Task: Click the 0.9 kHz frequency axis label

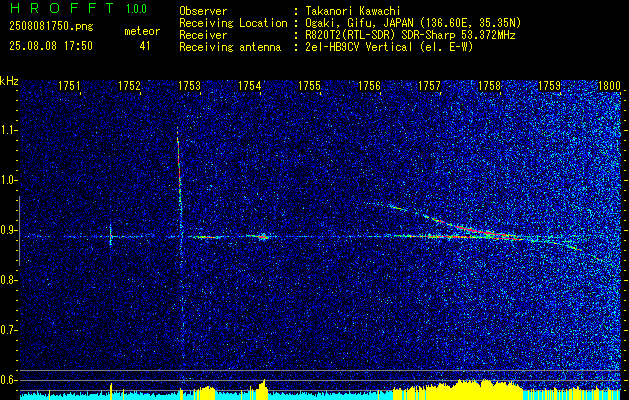Action: click(9, 230)
